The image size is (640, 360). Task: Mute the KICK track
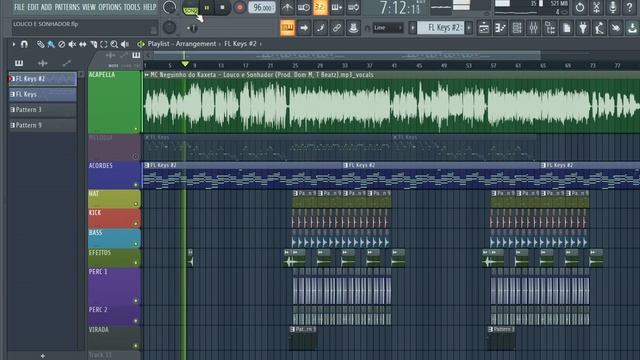pyautogui.click(x=136, y=223)
